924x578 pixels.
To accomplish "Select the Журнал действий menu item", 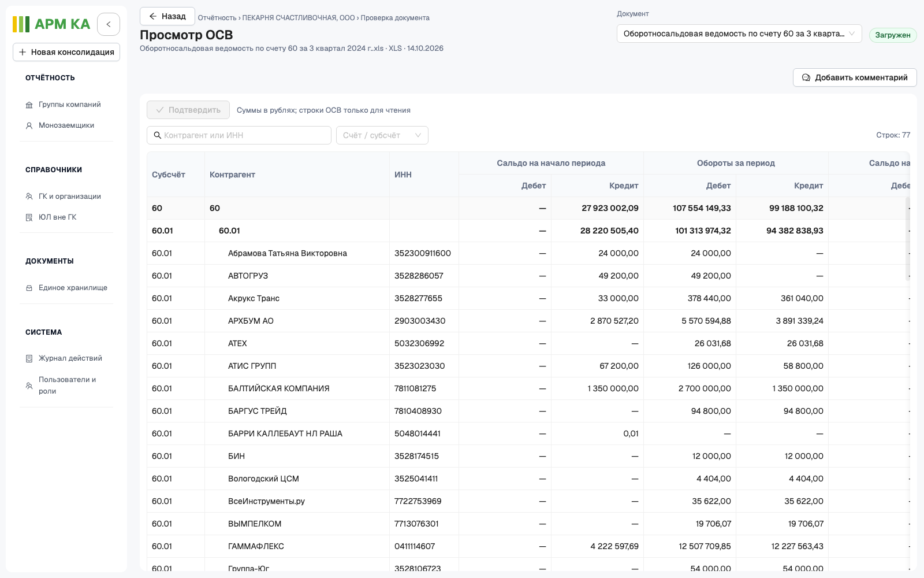I will (x=66, y=358).
